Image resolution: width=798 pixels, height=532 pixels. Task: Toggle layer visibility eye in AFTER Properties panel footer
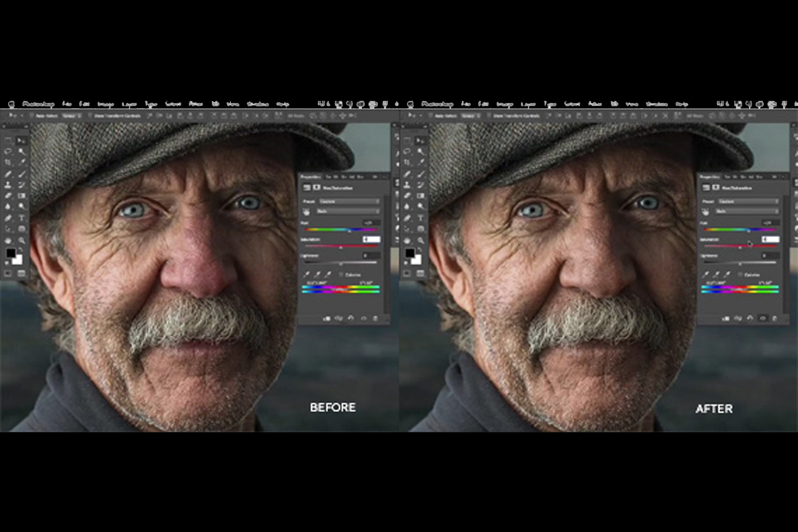tap(762, 318)
